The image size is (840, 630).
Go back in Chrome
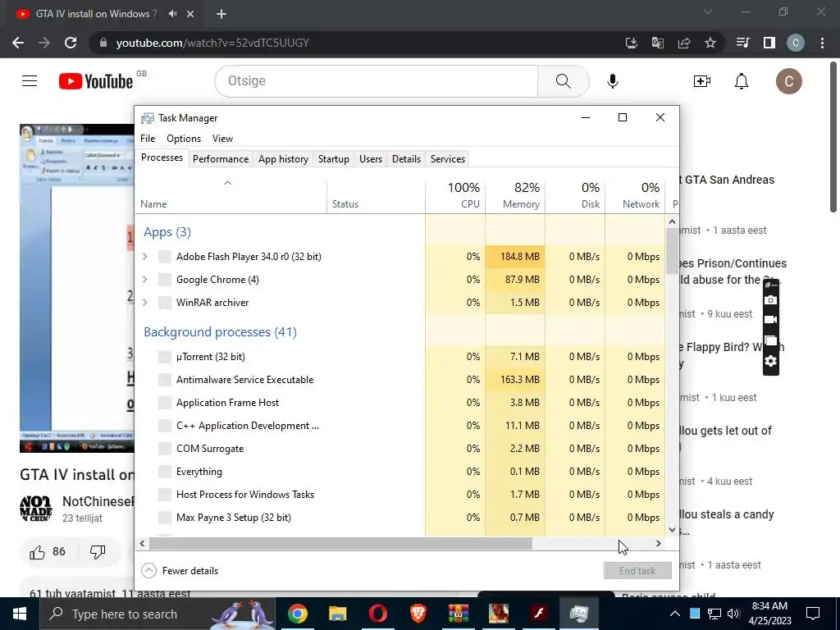(18, 43)
